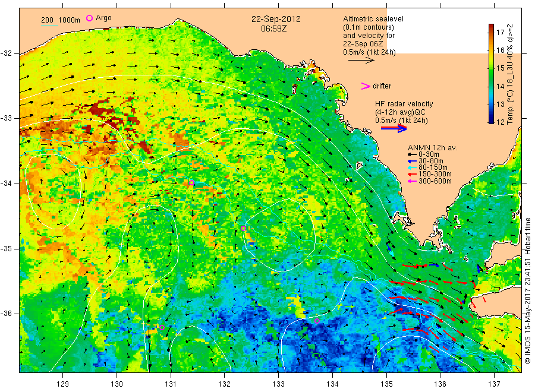Click the red-blue HF radar velocity arrow
The width and height of the screenshot is (535, 392).
coord(394,128)
